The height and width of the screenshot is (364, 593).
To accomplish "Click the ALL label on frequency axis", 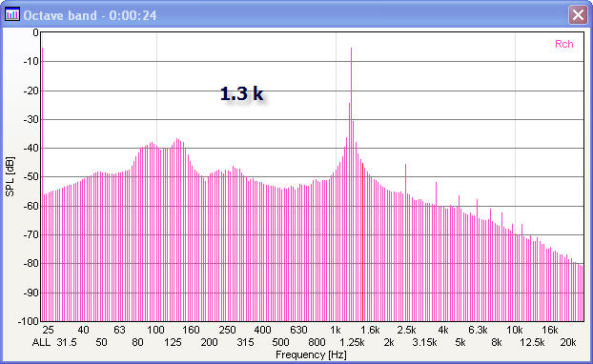I will point(41,342).
